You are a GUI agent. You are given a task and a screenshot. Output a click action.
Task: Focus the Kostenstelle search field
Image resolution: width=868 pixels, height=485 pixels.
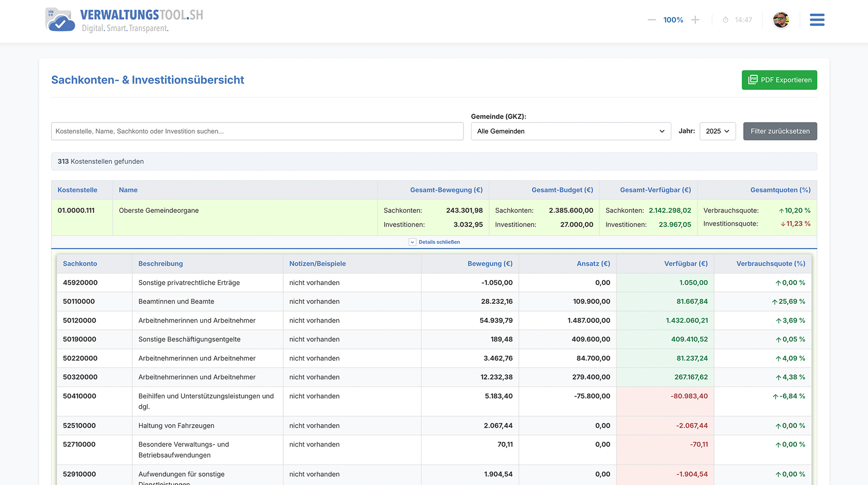257,131
